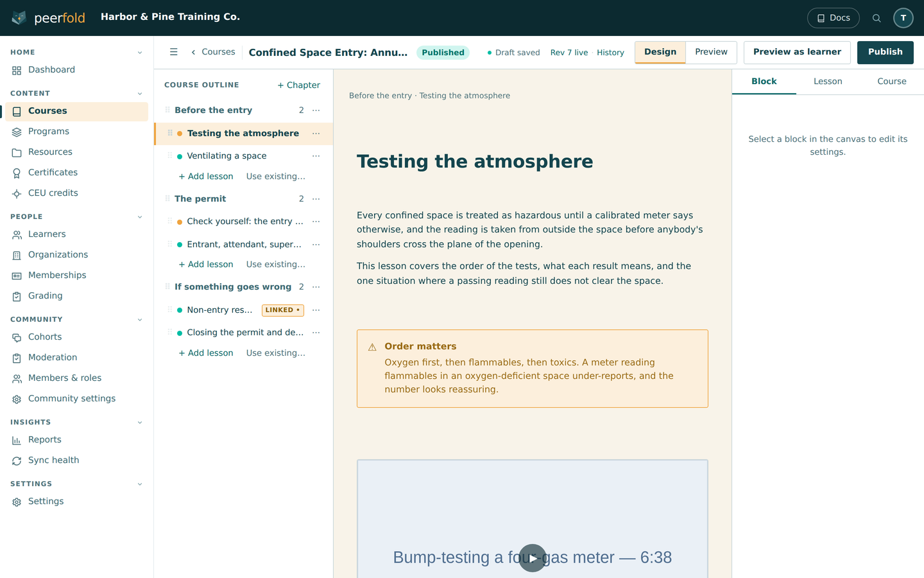Open options for Ventilating a space lesson

tap(316, 156)
